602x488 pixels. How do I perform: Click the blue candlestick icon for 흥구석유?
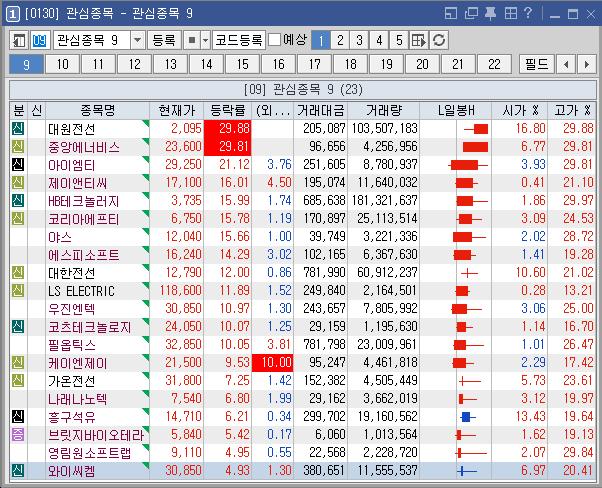(467, 417)
